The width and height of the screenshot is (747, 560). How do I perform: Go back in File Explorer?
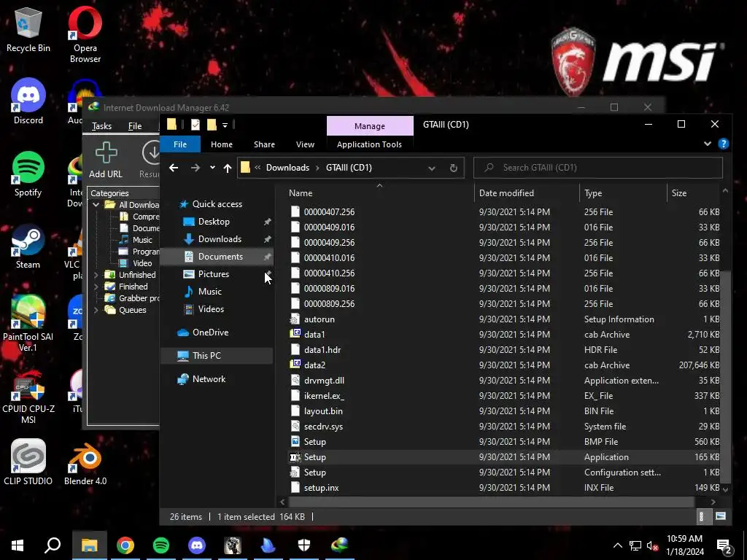tap(174, 168)
